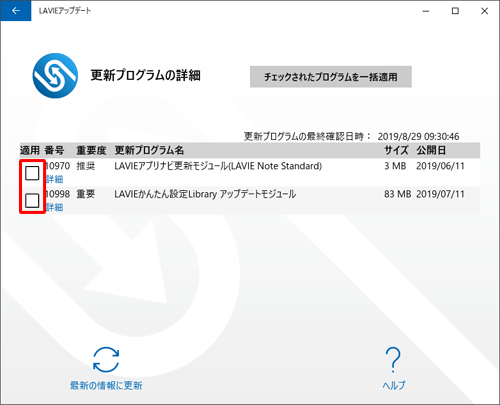Click the LAVIEアップデート window title
This screenshot has height=405, width=500.
point(65,11)
